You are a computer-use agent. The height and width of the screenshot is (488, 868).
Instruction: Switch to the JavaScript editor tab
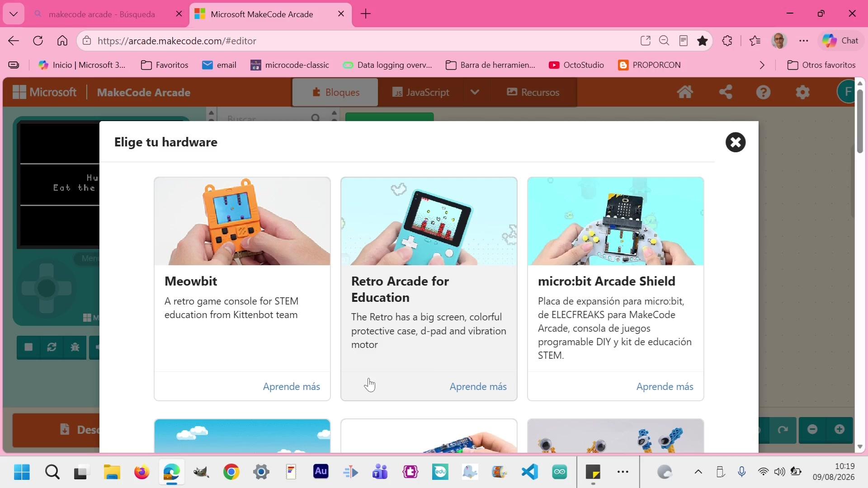click(420, 92)
